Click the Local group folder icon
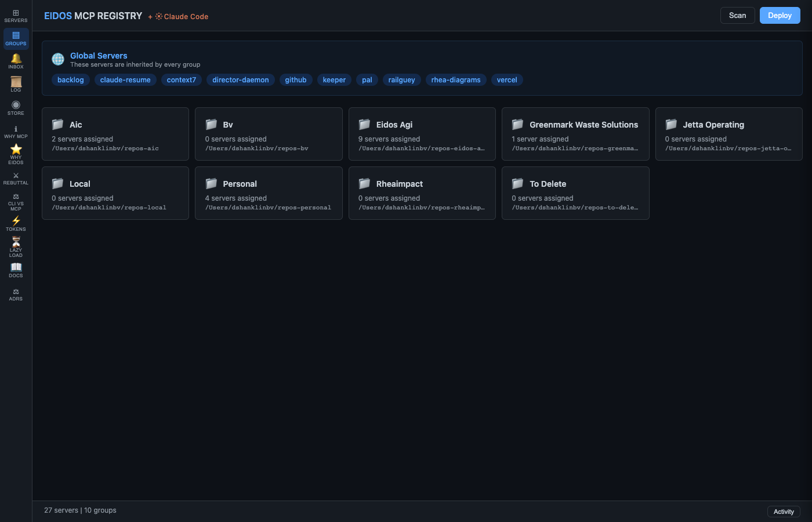Image resolution: width=812 pixels, height=522 pixels. [x=57, y=183]
